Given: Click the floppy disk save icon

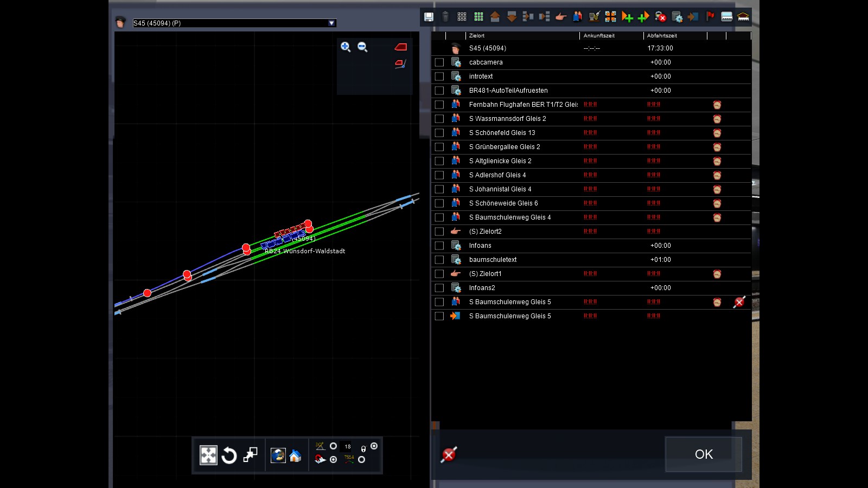Looking at the screenshot, I should pyautogui.click(x=429, y=17).
